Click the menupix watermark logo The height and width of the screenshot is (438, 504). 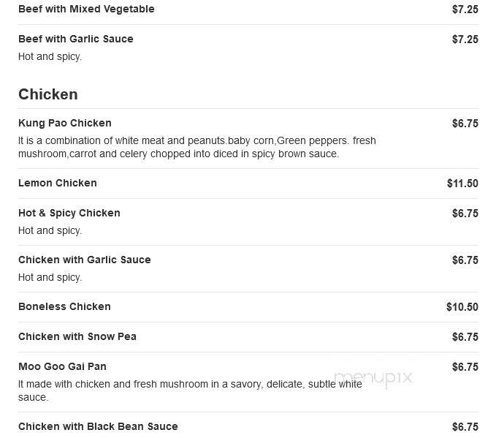[373, 377]
